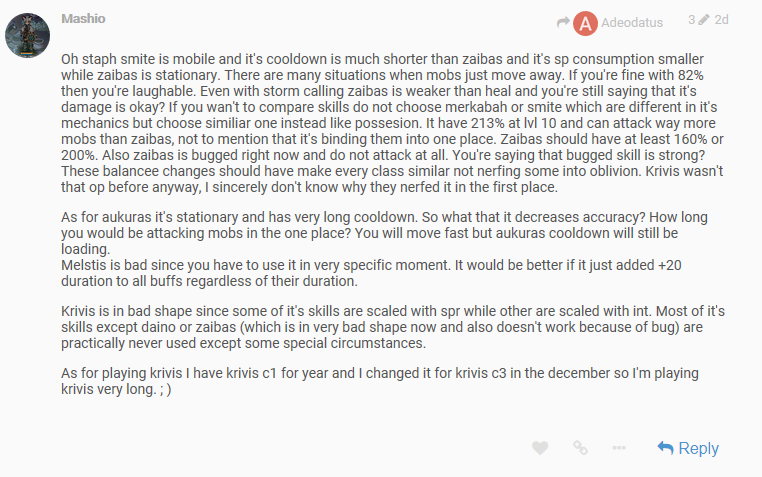Open the Mashio username link

click(x=83, y=18)
